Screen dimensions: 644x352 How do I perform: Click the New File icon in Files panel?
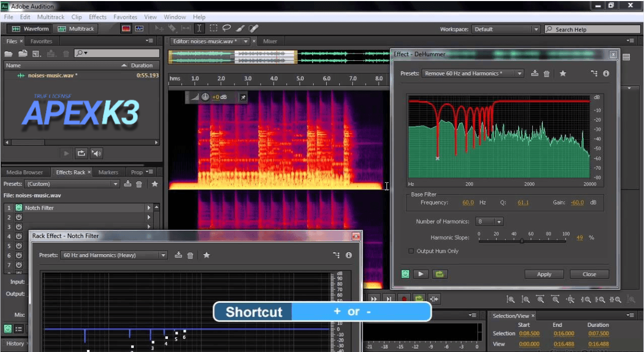pyautogui.click(x=37, y=53)
